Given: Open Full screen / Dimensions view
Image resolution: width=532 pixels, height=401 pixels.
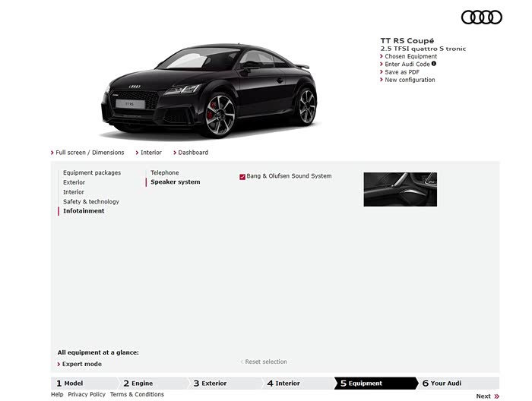Looking at the screenshot, I should tap(89, 153).
